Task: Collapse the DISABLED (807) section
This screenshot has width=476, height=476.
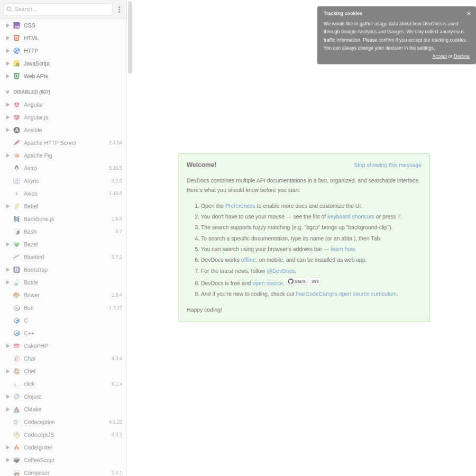Action: point(7,92)
